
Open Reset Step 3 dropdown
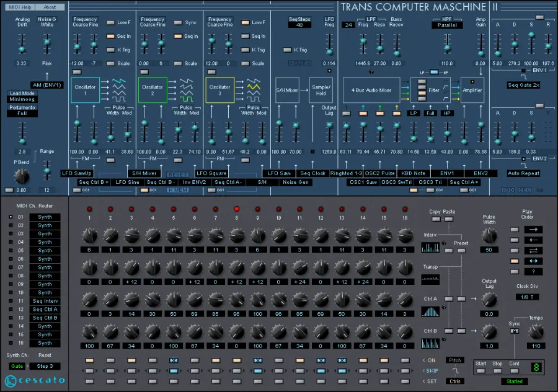[45, 366]
